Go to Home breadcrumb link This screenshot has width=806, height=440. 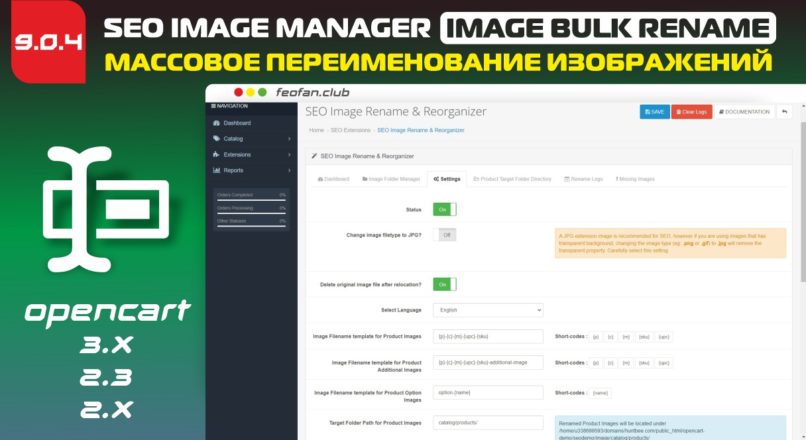(316, 130)
